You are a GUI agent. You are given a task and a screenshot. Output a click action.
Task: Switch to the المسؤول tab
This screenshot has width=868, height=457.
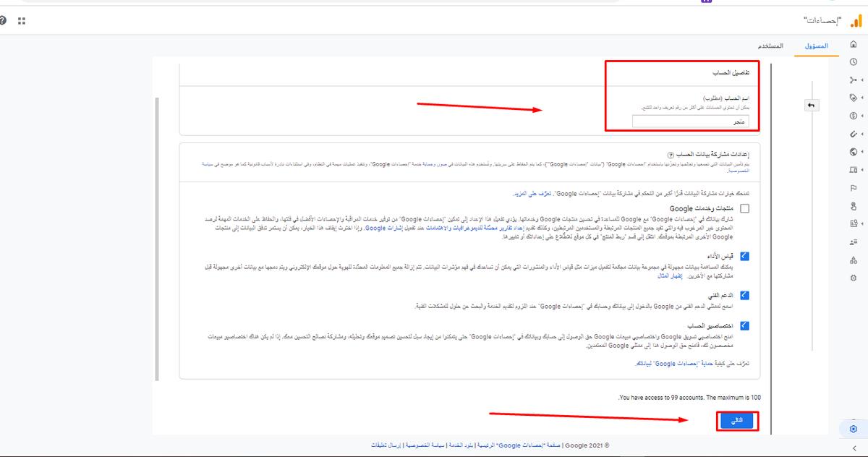[x=815, y=46]
